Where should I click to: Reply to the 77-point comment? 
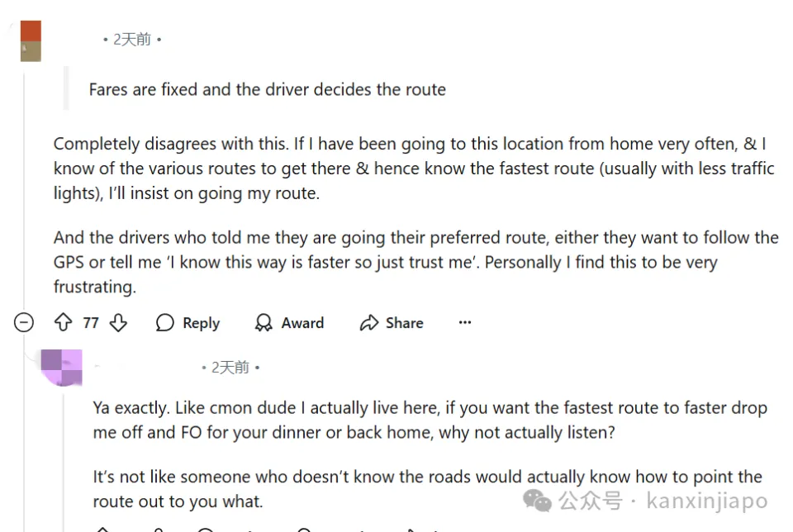[188, 322]
